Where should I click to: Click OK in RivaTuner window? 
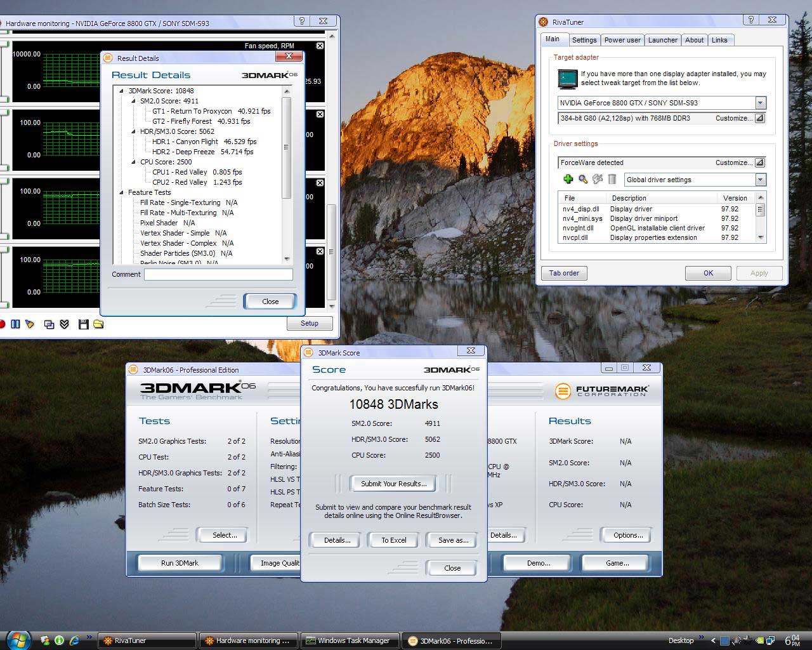click(708, 273)
